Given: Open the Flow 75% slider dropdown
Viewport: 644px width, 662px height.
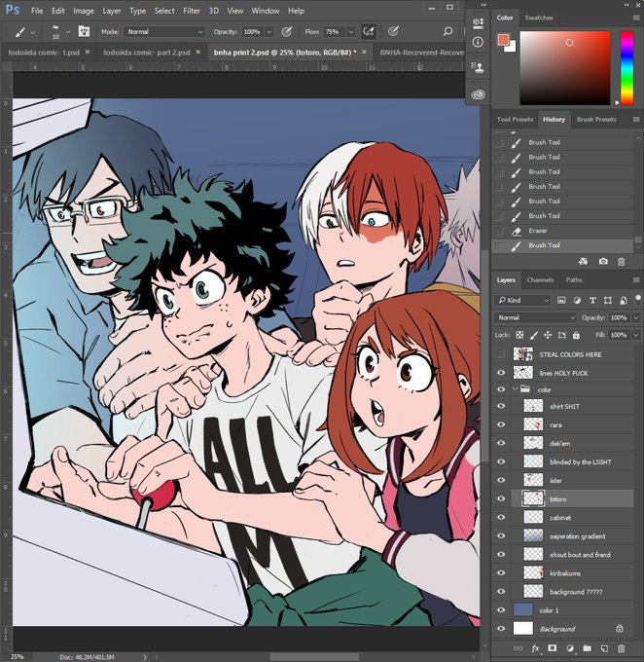Looking at the screenshot, I should 350,32.
